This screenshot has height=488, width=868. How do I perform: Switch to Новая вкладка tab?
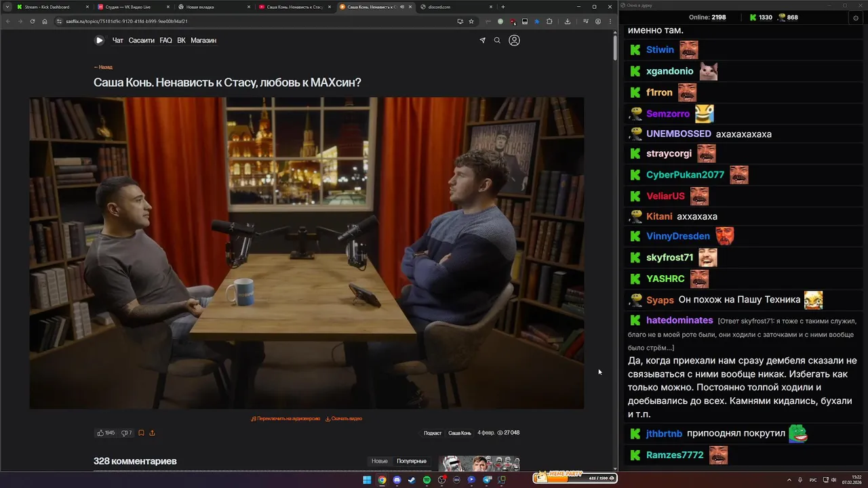[215, 7]
